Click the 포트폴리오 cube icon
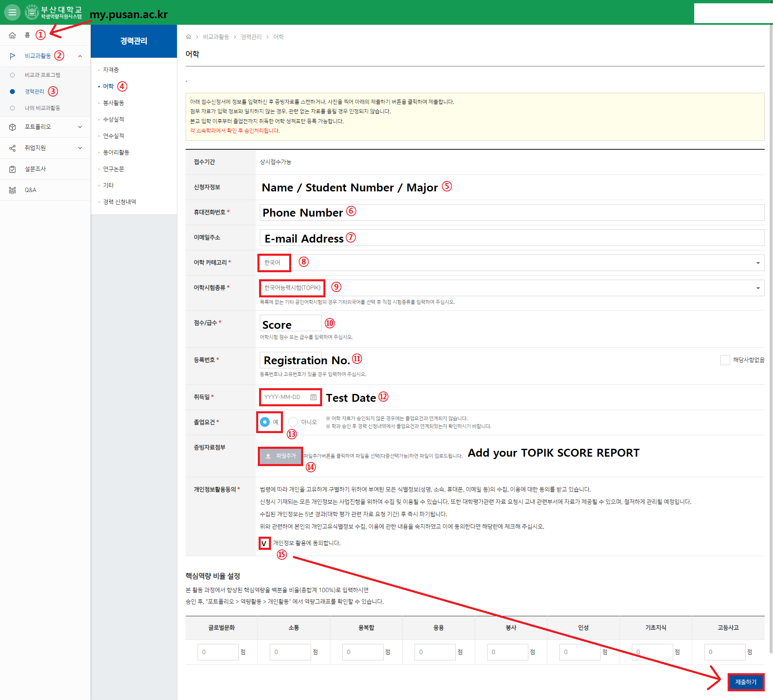Viewport: 773px width, 700px height. 12,127
